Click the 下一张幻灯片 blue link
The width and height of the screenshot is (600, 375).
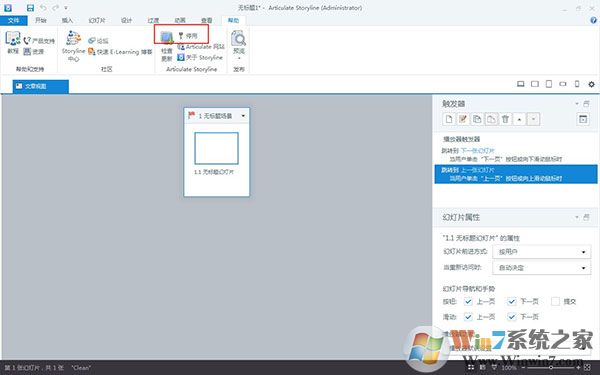pyautogui.click(x=478, y=150)
